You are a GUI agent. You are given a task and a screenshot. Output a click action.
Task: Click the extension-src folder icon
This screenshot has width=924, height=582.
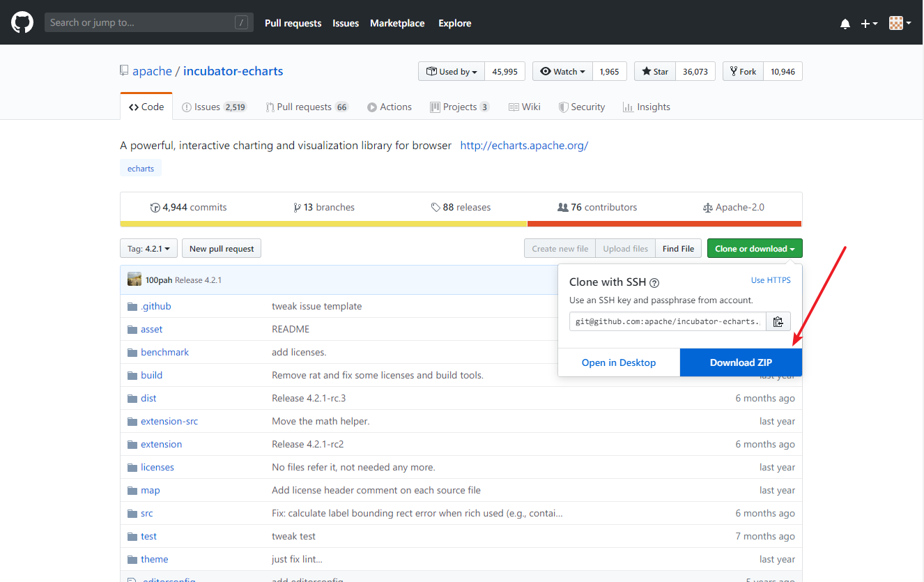132,421
